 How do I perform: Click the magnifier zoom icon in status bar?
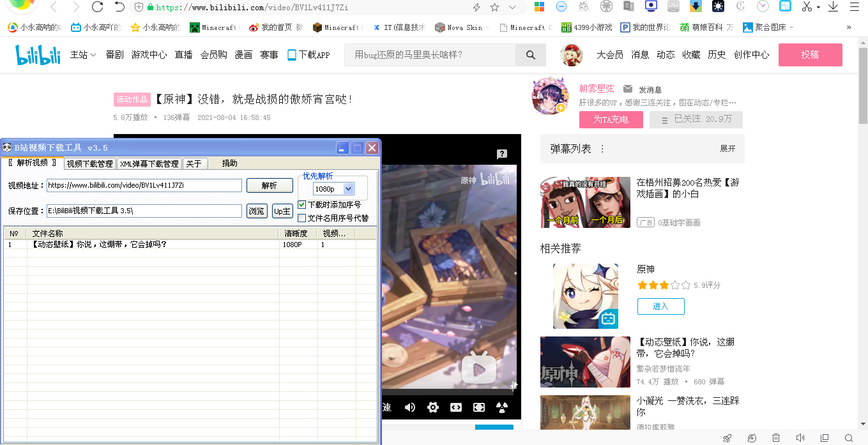[x=849, y=438]
